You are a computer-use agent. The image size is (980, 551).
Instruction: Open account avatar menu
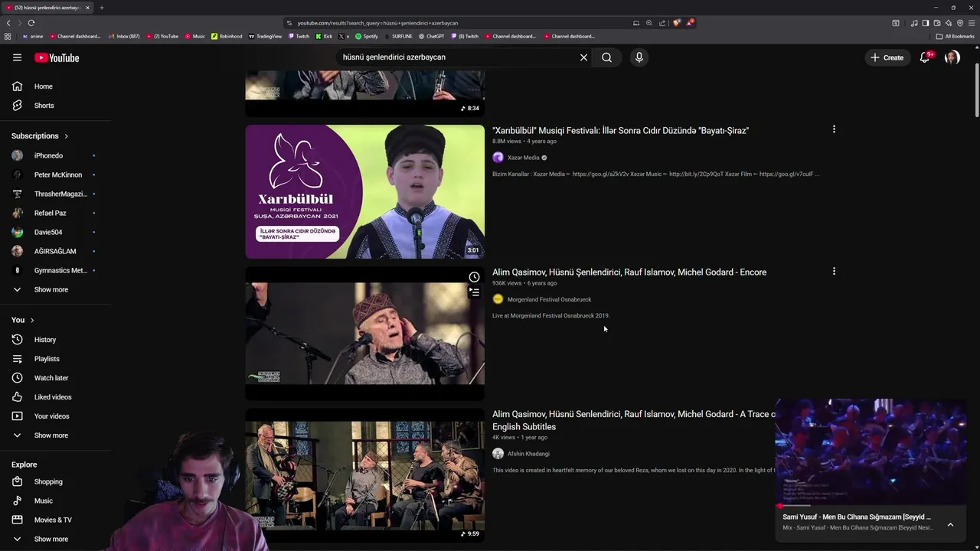952,57
